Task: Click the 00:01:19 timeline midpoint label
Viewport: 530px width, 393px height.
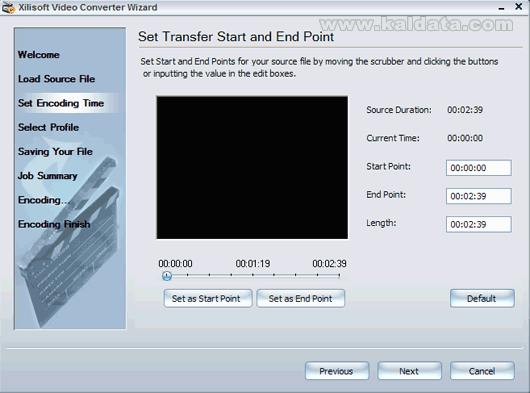Action: [252, 264]
